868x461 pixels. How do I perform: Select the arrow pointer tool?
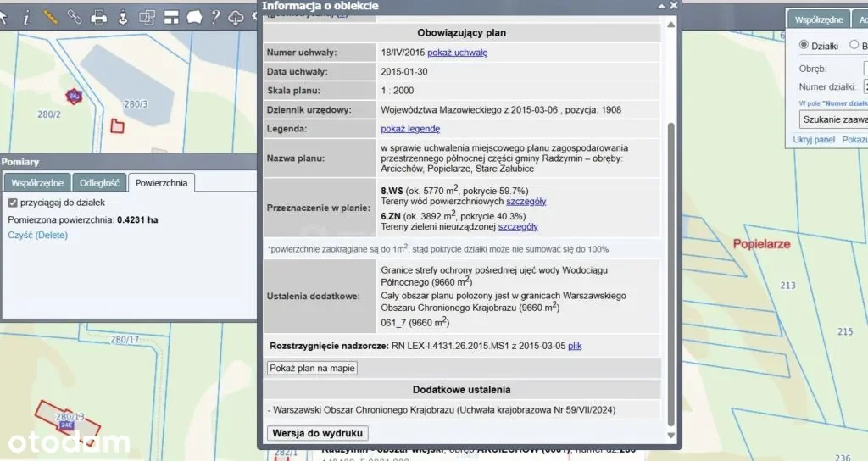(4, 17)
